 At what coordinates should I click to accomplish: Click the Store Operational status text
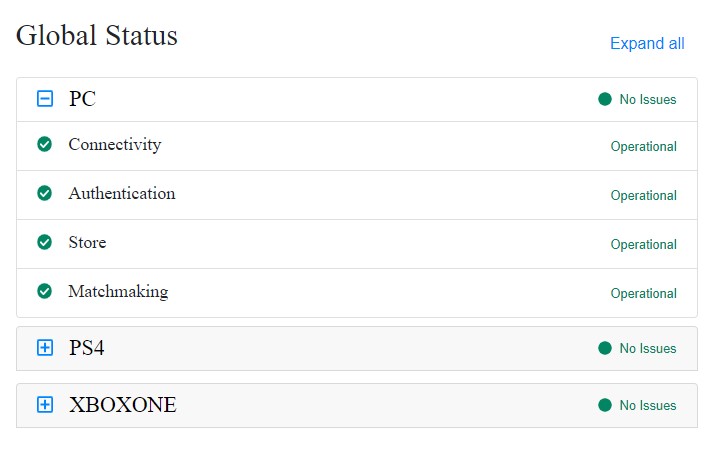[643, 245]
